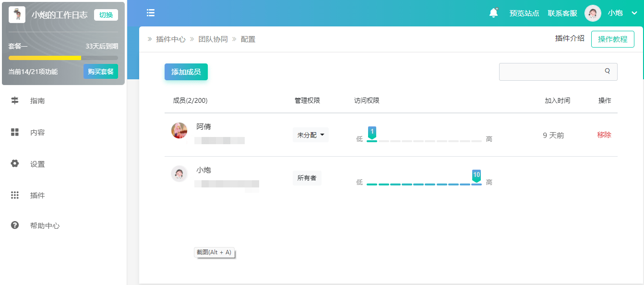Click the package usage progress bar
The image size is (644, 285).
[63, 58]
